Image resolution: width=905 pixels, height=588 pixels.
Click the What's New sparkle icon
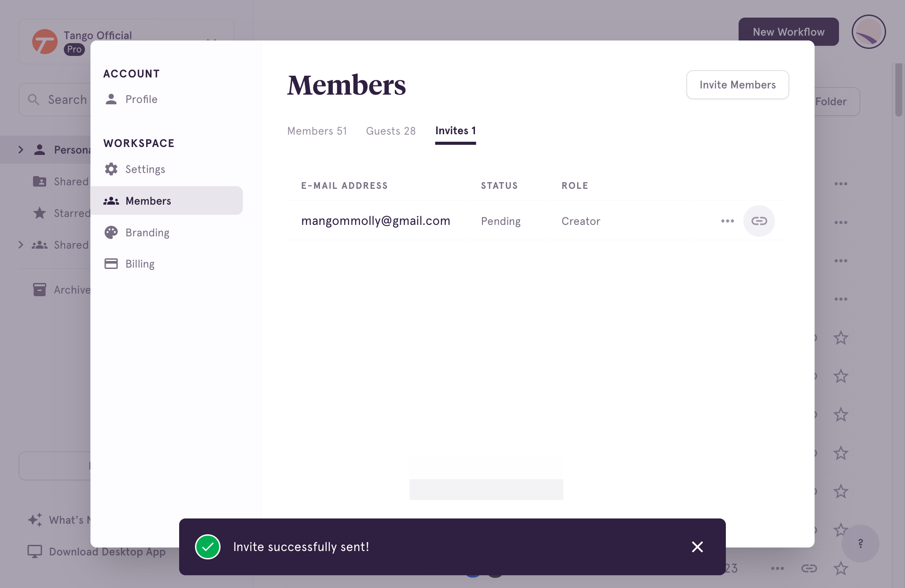click(35, 520)
